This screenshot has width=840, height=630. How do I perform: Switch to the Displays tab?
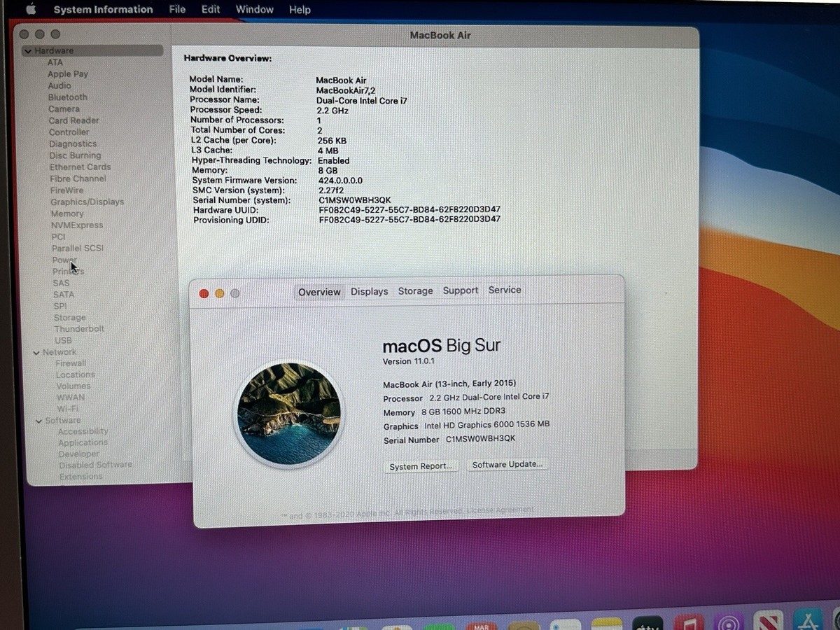(x=369, y=290)
